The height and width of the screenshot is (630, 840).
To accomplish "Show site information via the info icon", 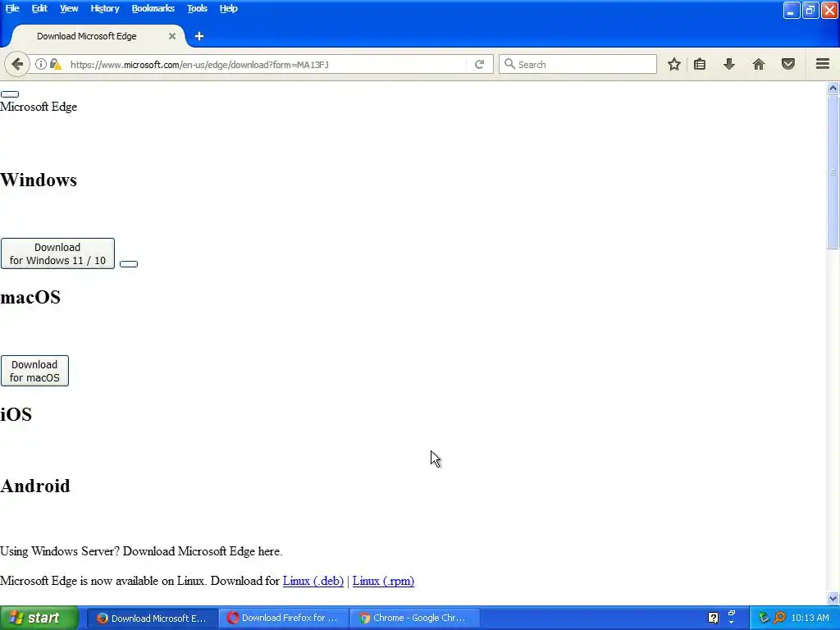I will [x=41, y=64].
